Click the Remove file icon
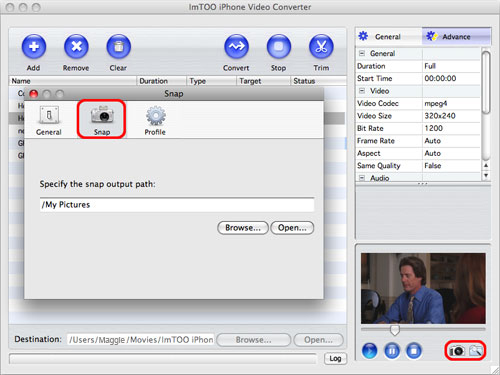Screen dimensions: 500x375 pos(76,47)
